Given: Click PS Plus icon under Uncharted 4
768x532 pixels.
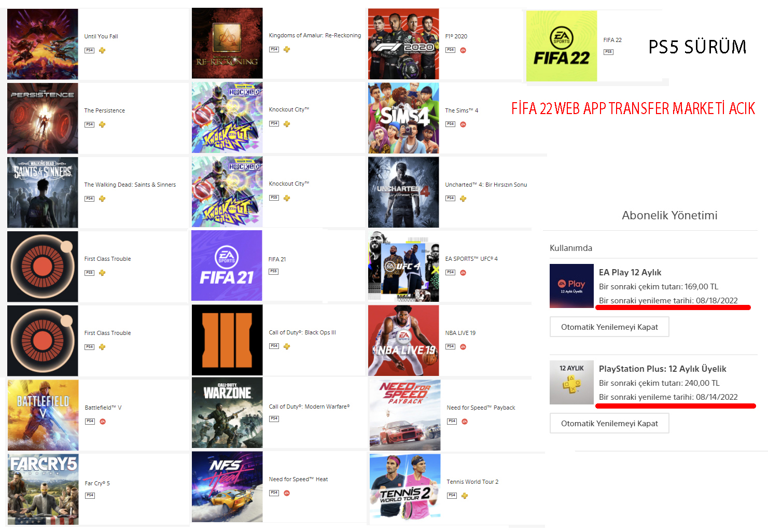Looking at the screenshot, I should pos(463,199).
